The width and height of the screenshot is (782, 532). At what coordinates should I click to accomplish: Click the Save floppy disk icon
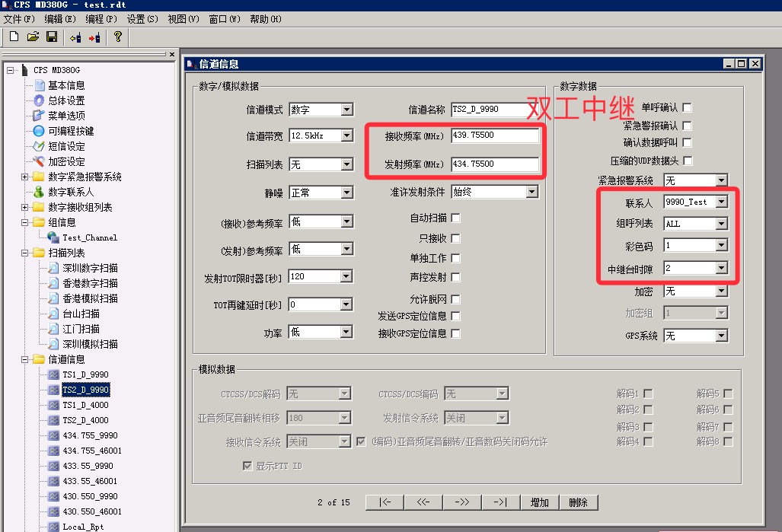coord(52,37)
